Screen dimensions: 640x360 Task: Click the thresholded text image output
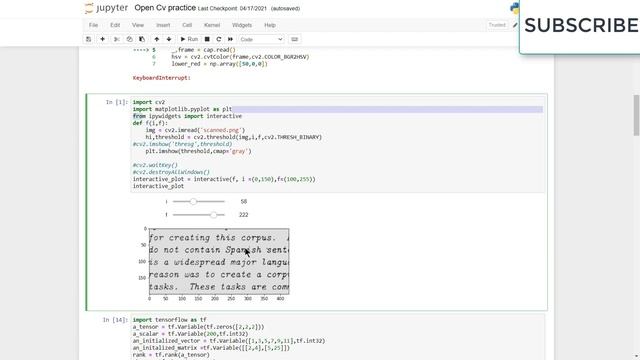219,261
